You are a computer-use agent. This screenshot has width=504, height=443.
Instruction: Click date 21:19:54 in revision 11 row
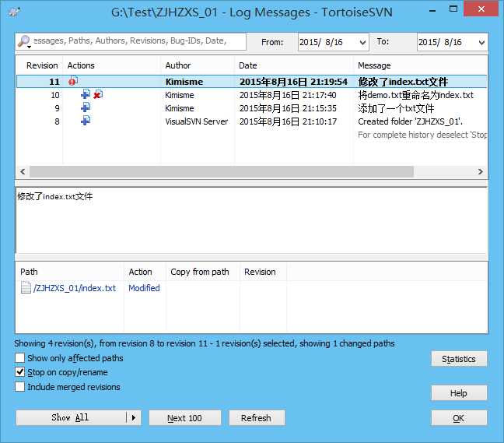(x=293, y=82)
